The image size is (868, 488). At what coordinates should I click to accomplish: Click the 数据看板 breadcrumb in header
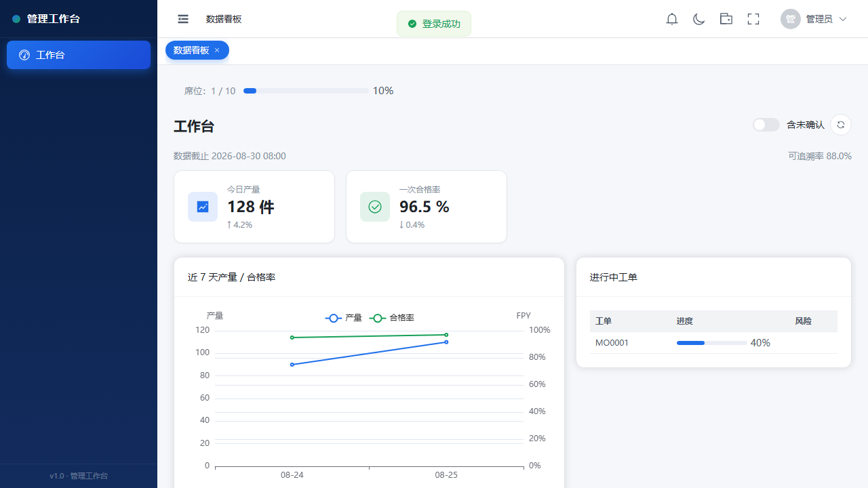(224, 19)
